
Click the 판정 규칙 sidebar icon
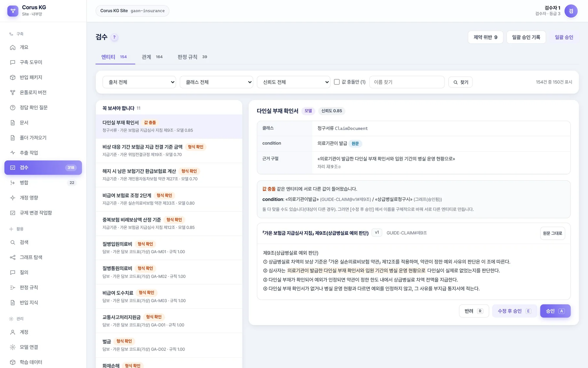tap(13, 288)
